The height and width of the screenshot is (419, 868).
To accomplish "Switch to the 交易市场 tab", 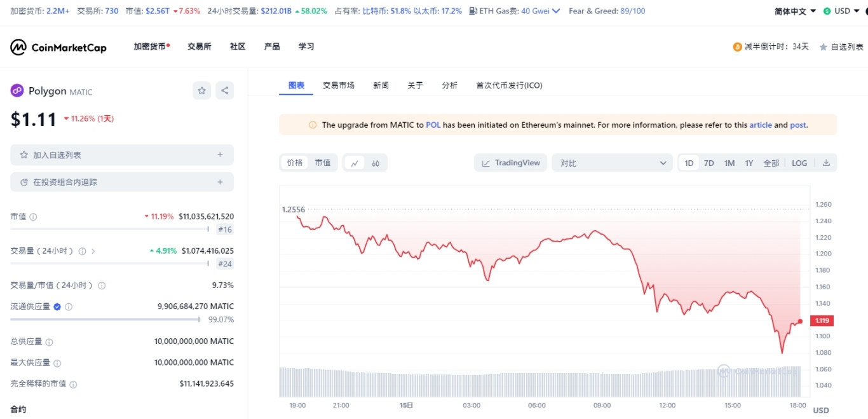I will 339,85.
